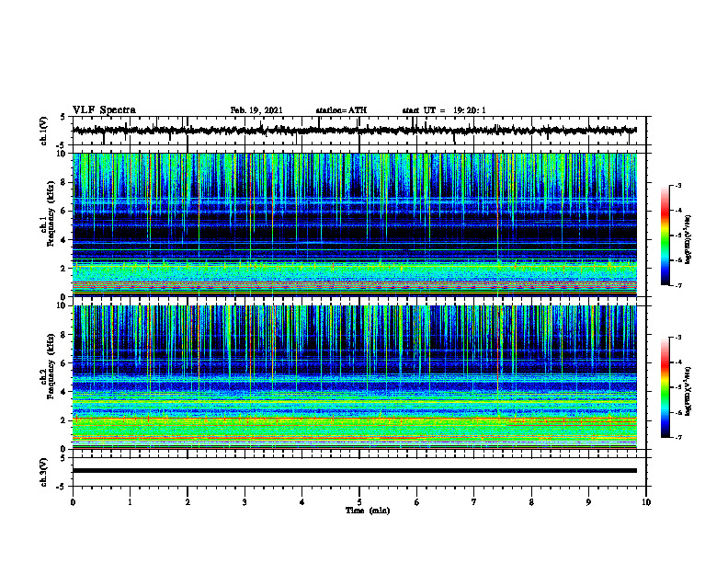Click the ch.2 frequency axis "8" tick label
The height and width of the screenshot is (563, 728).
[x=63, y=335]
